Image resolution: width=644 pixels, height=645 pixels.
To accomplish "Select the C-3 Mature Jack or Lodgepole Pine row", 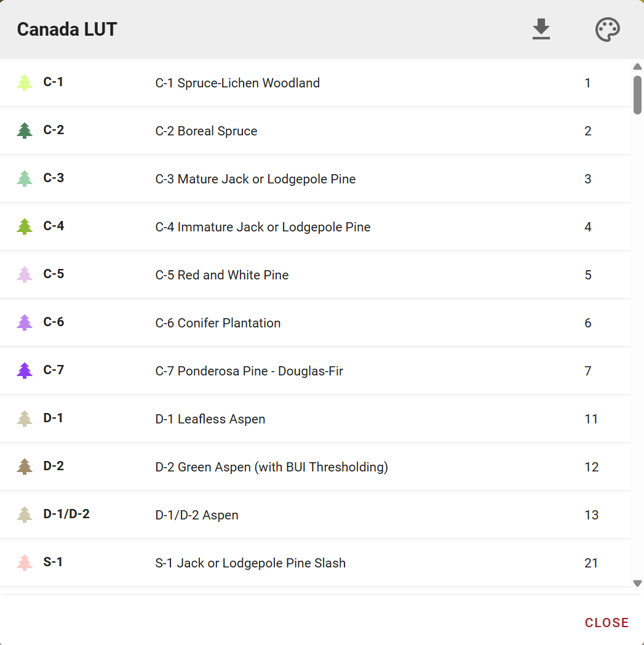I will (255, 179).
